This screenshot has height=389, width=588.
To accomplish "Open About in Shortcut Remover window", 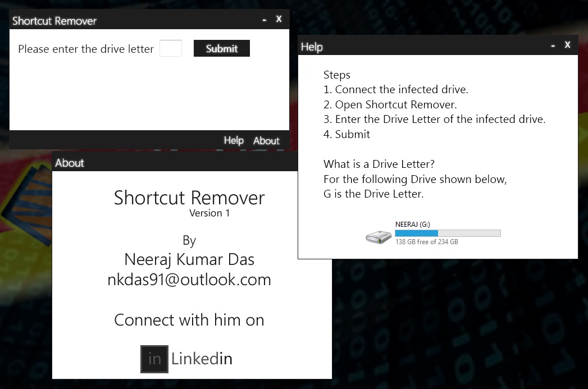I will 266,141.
